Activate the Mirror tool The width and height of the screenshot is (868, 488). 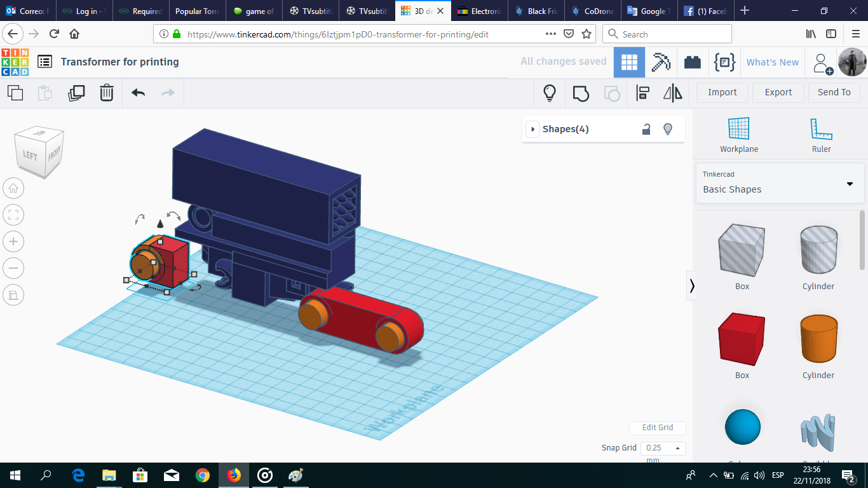[x=673, y=93]
